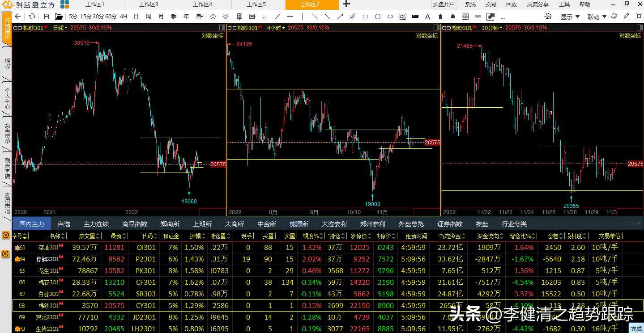Viewport: 644px width, 333px height.
Task: Click the customer service headset icon
Action: point(614,16)
